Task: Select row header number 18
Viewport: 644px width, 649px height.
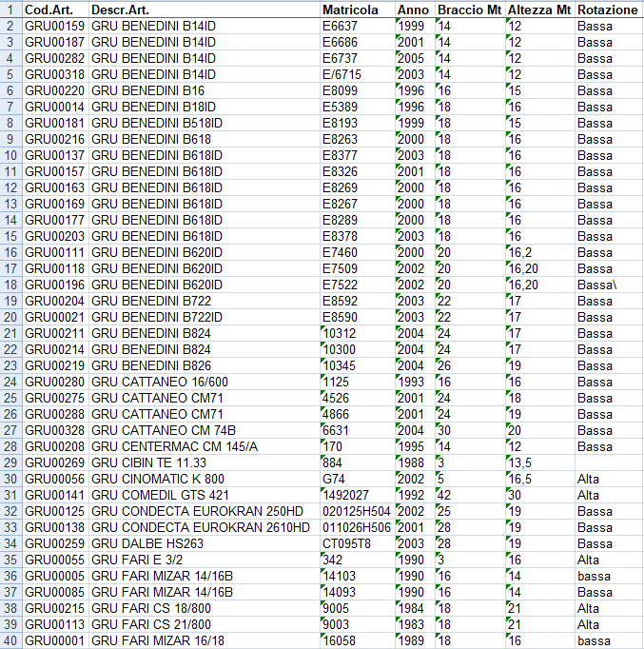Action: (x=10, y=285)
